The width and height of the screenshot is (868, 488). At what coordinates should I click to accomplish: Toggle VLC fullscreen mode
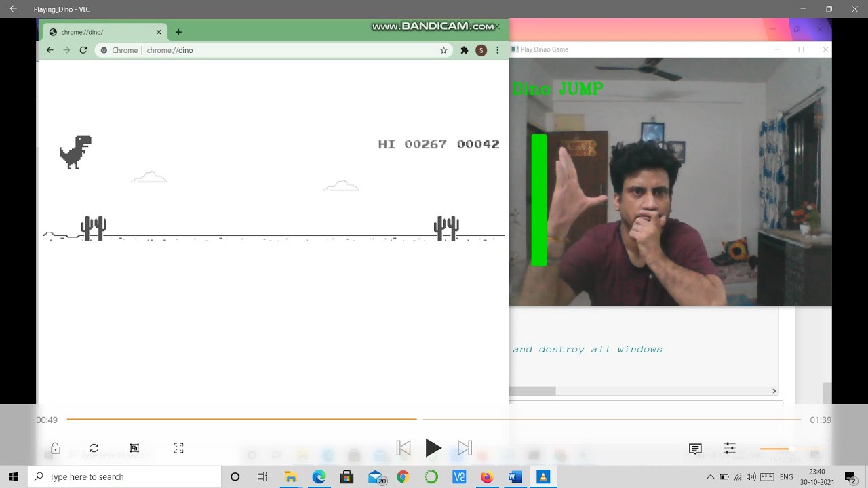[x=178, y=448]
